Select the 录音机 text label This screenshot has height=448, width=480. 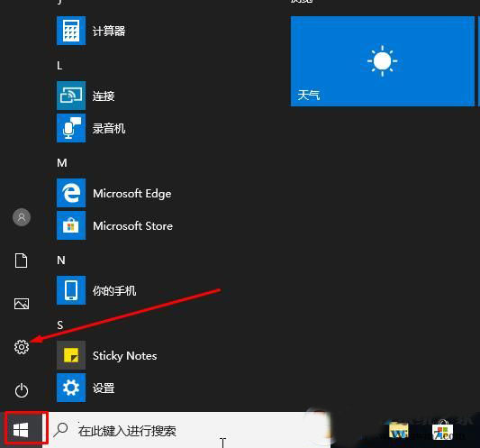(109, 128)
